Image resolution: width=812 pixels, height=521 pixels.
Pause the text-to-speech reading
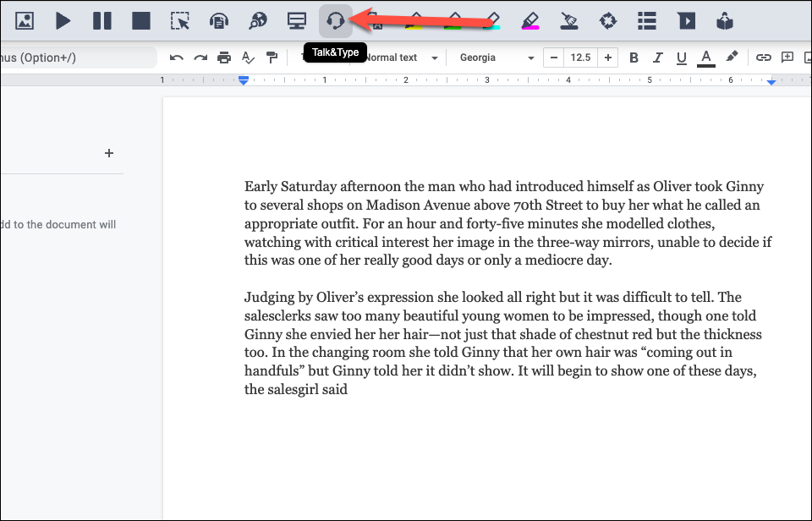point(102,21)
